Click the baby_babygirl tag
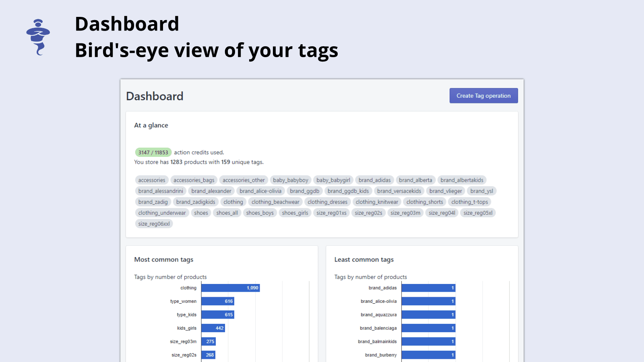The height and width of the screenshot is (362, 644). pos(333,180)
